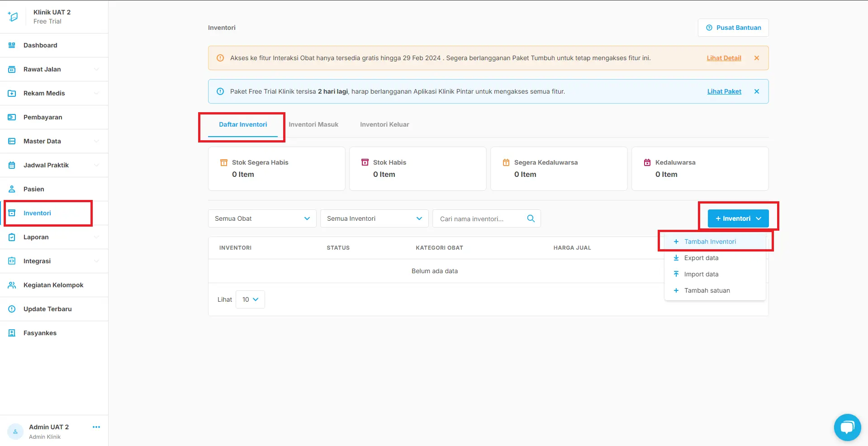Expand the Jadwal Praktik menu chevron
Viewport: 868px width, 446px height.
pyautogui.click(x=96, y=165)
